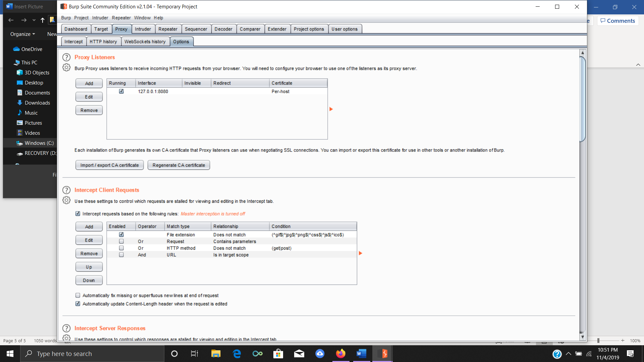This screenshot has width=644, height=362.
Task: Click Import / export CA certificate button
Action: click(109, 165)
